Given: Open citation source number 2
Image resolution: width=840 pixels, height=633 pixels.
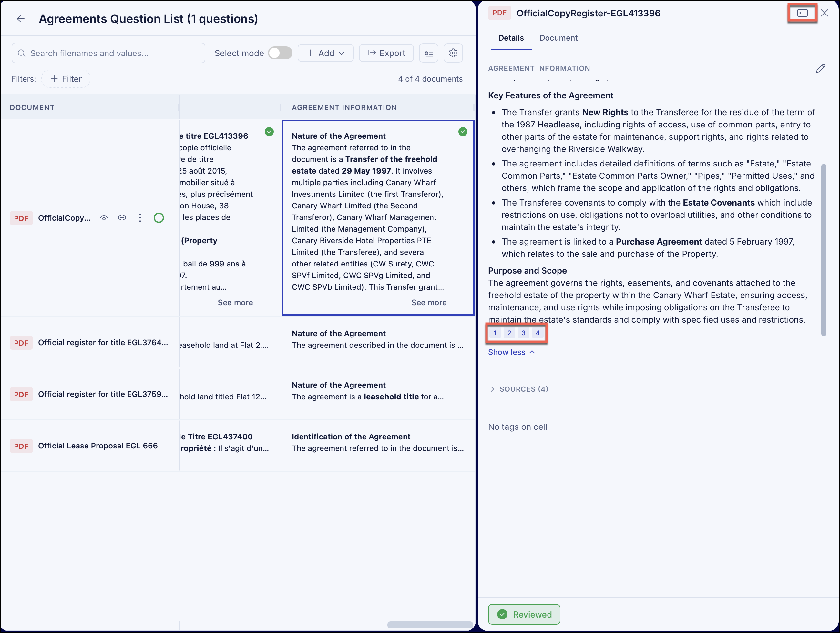Looking at the screenshot, I should click(x=509, y=333).
